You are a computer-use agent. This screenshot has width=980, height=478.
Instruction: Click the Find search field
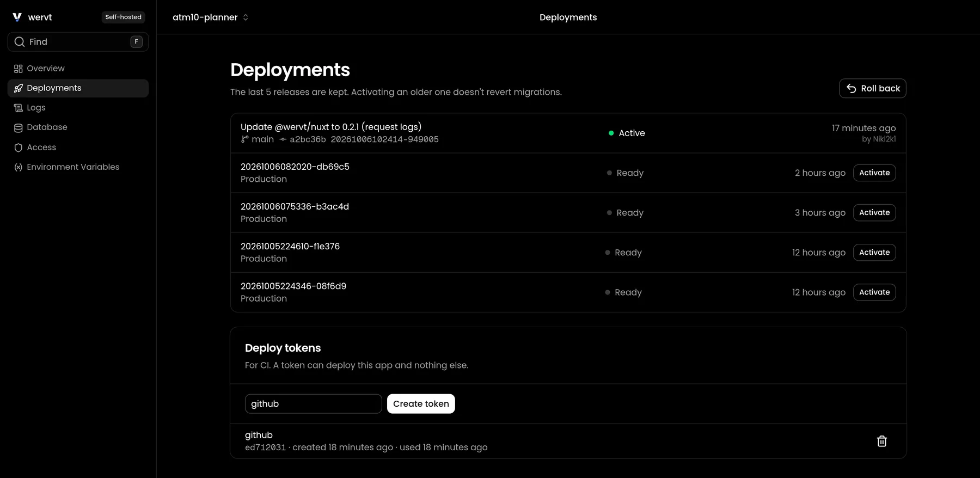[x=78, y=42]
